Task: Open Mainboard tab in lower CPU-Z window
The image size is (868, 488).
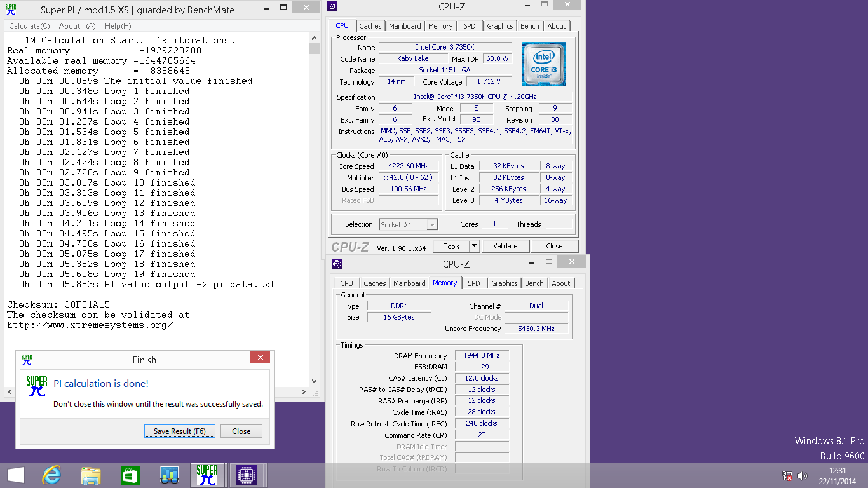Action: tap(410, 283)
